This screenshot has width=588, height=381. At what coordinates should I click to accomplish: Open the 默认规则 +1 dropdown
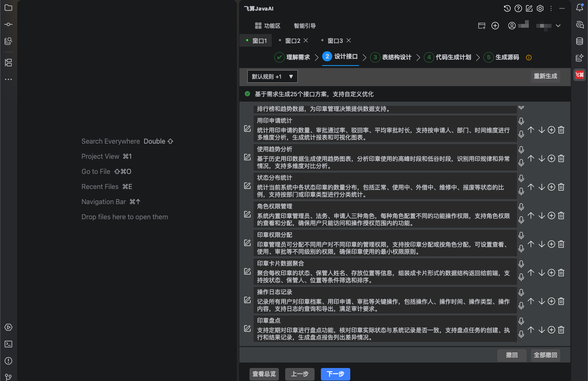[272, 76]
